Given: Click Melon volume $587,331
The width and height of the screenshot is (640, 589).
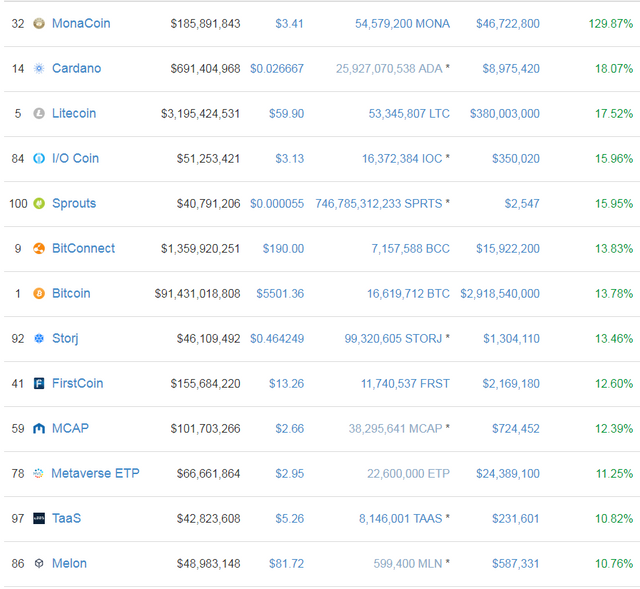Looking at the screenshot, I should tap(516, 564).
